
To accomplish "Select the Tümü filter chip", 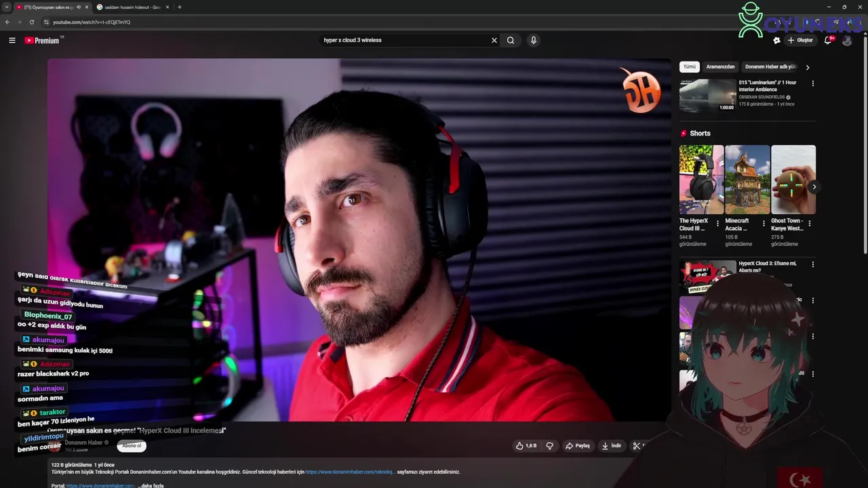I will coord(690,66).
